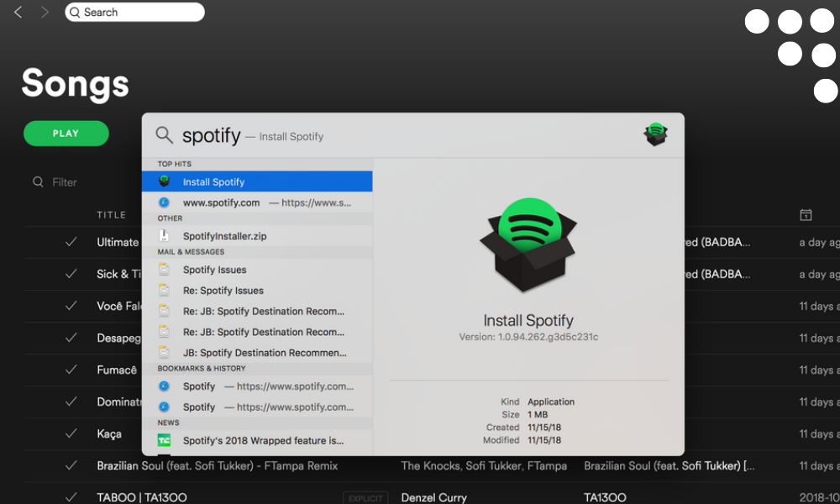Click the 'TABOO | TA13OO' song title
The height and width of the screenshot is (504, 840).
tap(142, 497)
